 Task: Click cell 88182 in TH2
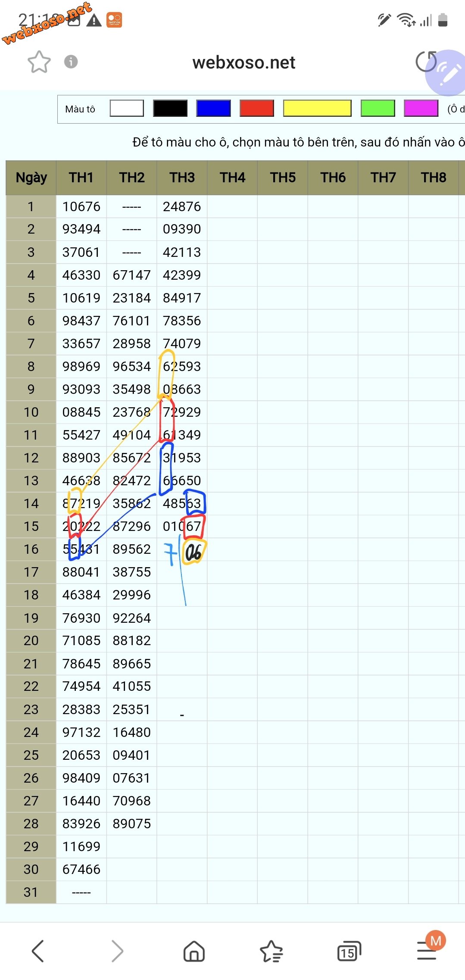coord(132,640)
